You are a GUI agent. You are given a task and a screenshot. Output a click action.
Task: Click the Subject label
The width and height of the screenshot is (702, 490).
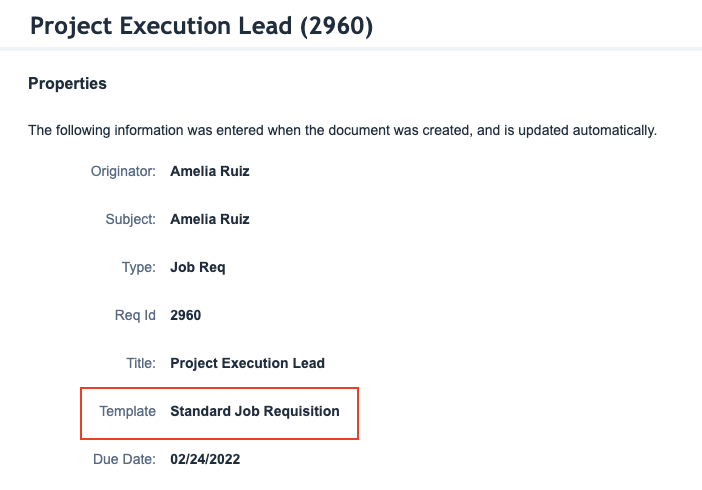point(130,219)
